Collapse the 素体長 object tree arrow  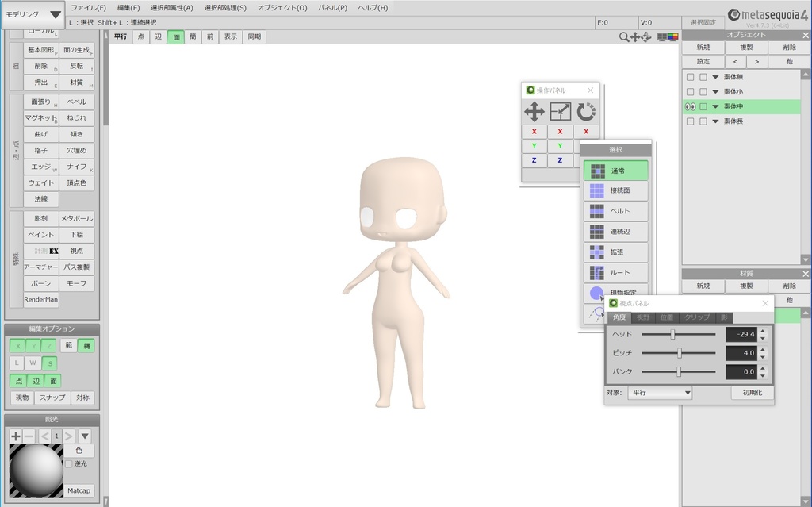pos(716,121)
